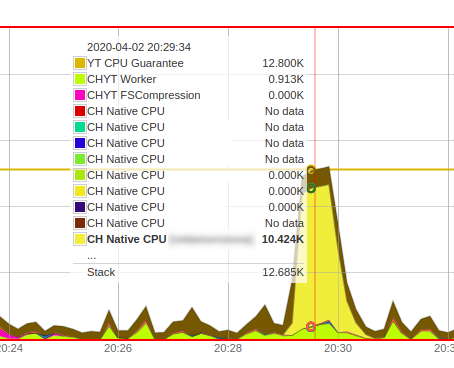Select the teal CH Native CPU swatch
454x368 pixels.
(x=80, y=127)
